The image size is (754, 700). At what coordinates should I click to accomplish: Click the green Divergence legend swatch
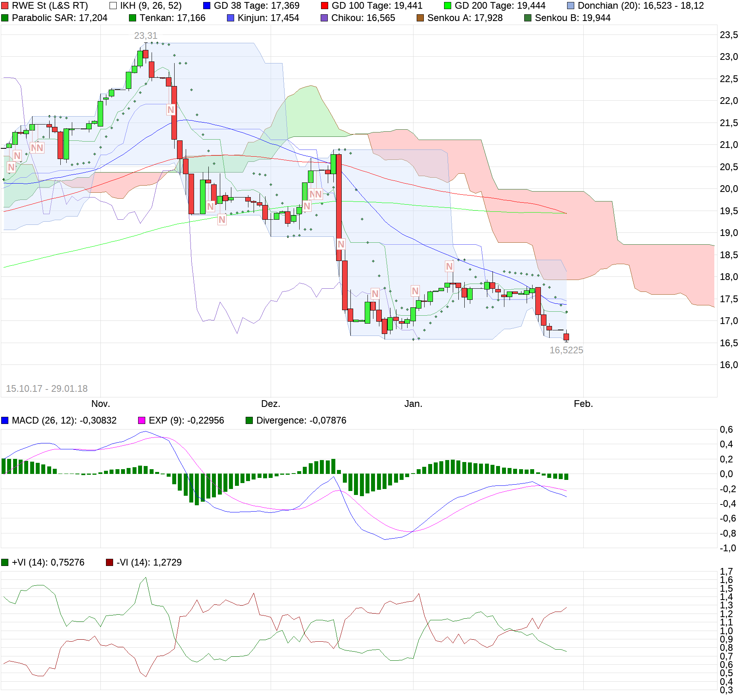249,420
